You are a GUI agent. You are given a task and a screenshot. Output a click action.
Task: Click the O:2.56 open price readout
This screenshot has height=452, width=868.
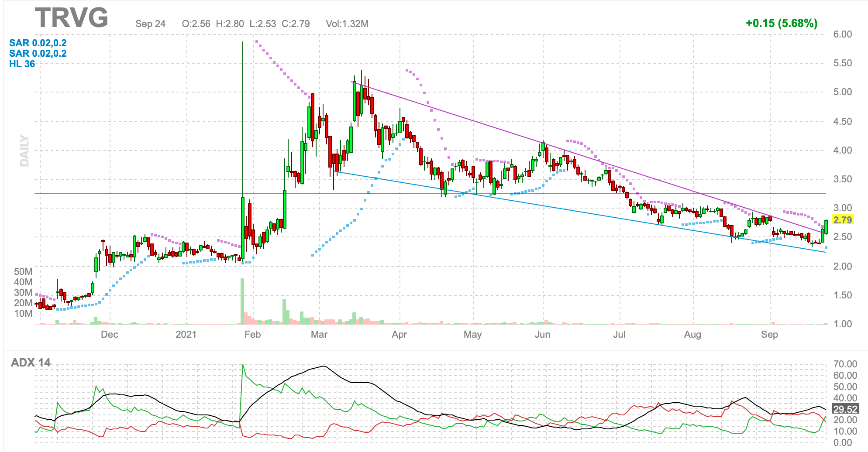(196, 24)
